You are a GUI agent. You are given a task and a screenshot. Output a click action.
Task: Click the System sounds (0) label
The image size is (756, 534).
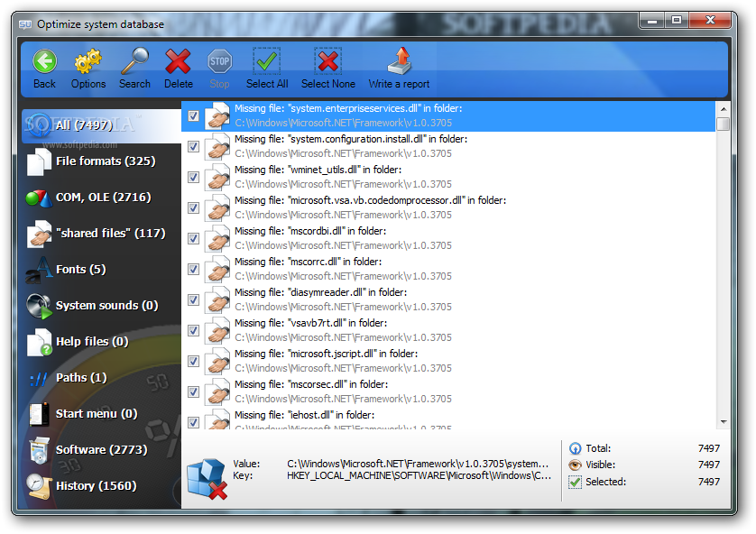point(107,306)
